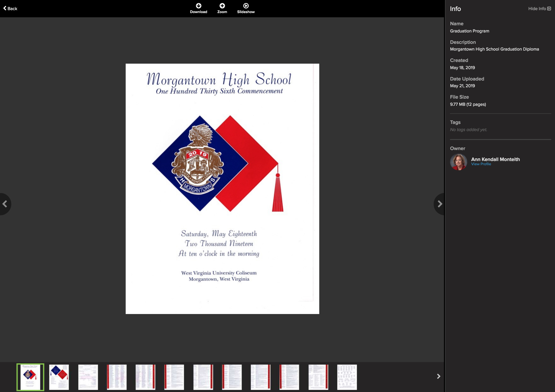
Task: Open the twelfth page thumbnail
Action: [x=347, y=377]
